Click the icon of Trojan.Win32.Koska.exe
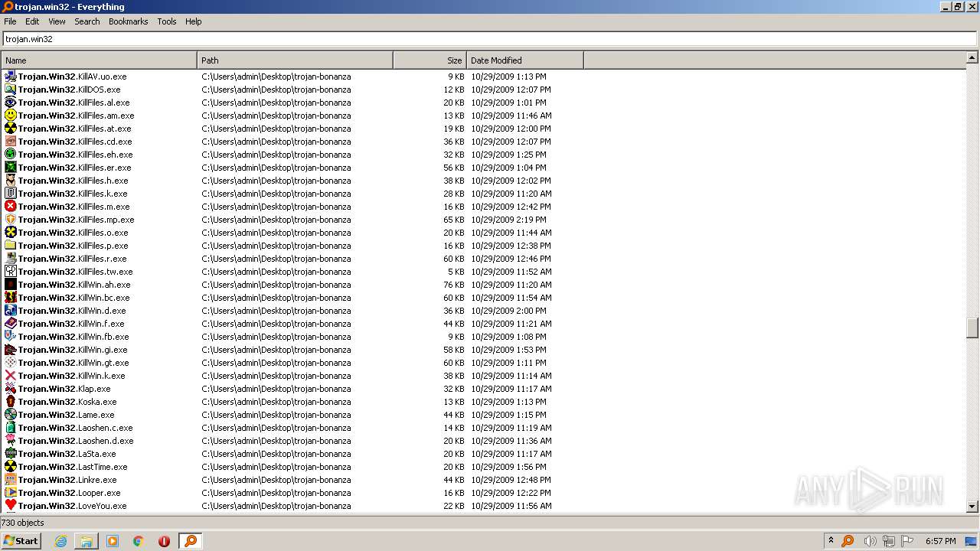The height and width of the screenshot is (551, 980). (x=11, y=402)
